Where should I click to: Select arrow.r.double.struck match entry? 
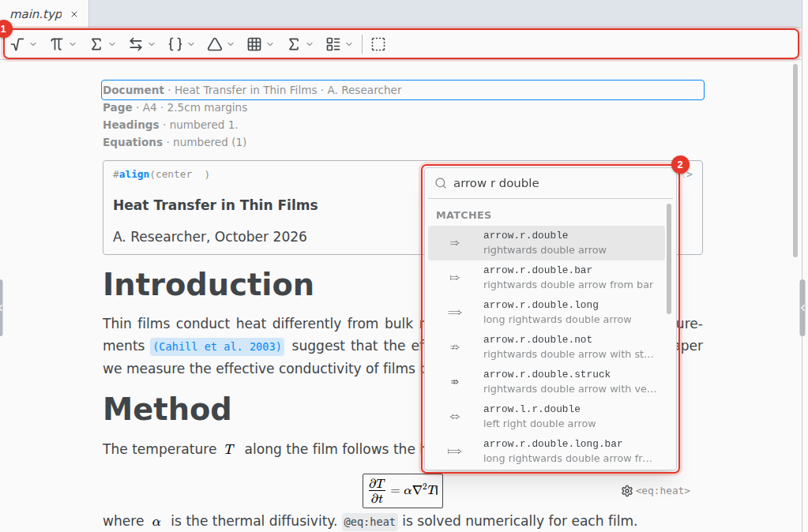[x=547, y=381]
